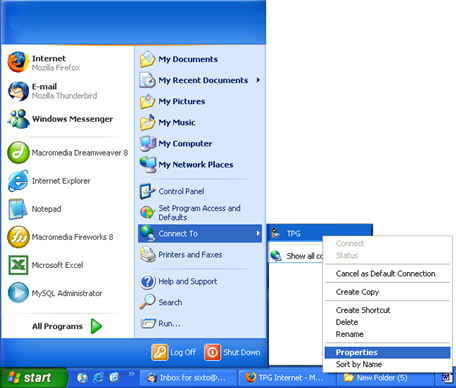Launch Mozilla Thunderbird E-mail icon
The image size is (456, 388).
coord(18,91)
